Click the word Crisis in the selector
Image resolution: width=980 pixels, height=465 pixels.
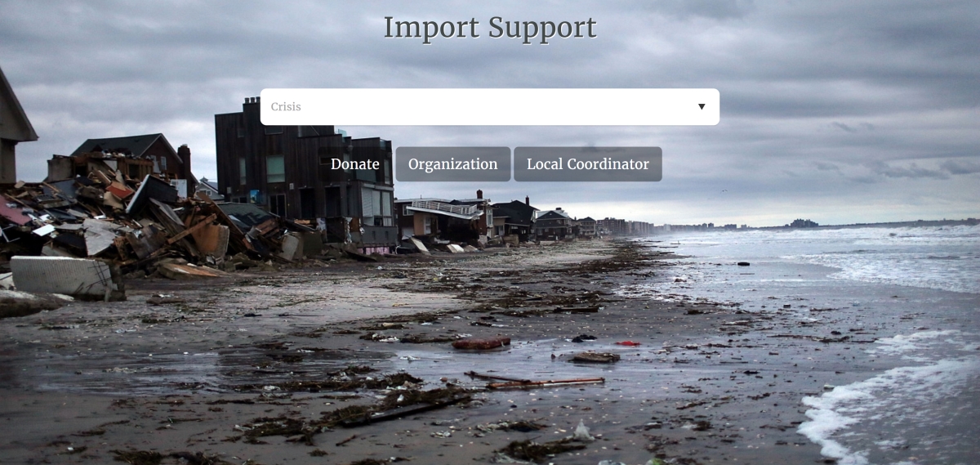tap(286, 107)
